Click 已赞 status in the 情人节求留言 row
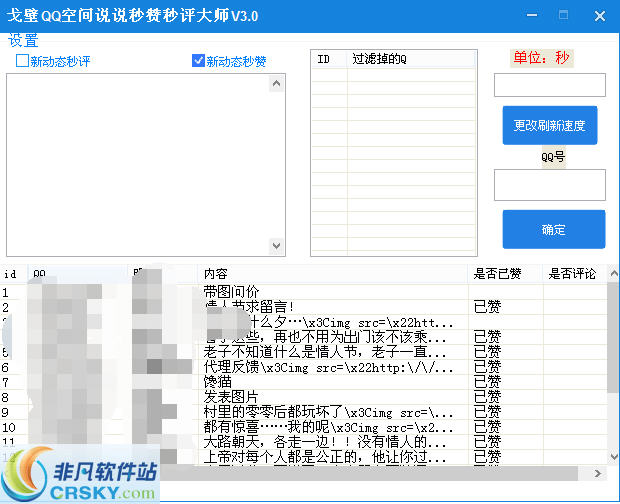 point(488,307)
